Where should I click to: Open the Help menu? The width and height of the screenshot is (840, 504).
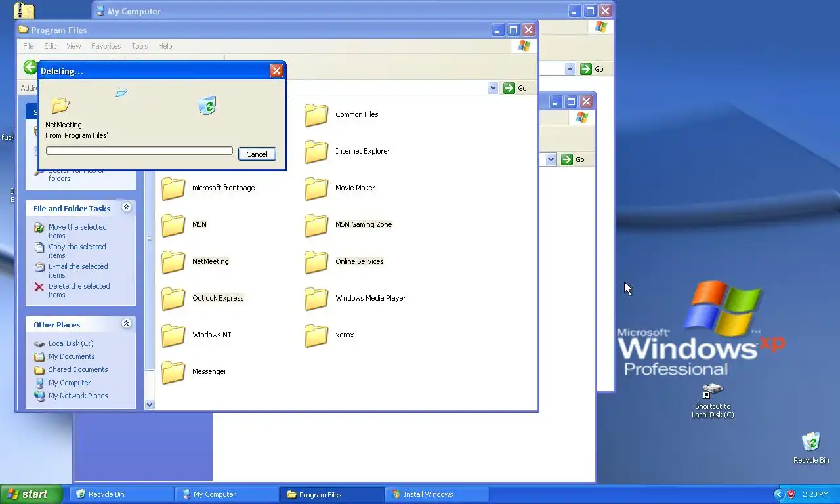pyautogui.click(x=165, y=46)
